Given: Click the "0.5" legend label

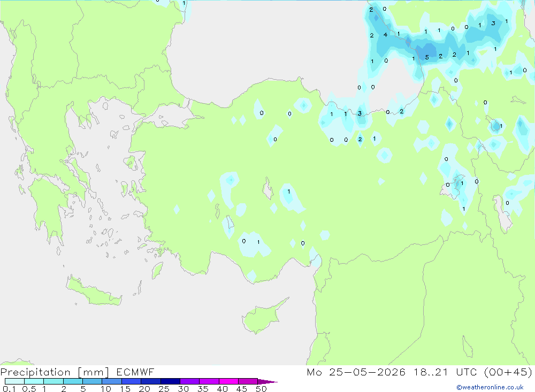Looking at the screenshot, I should point(29,389).
